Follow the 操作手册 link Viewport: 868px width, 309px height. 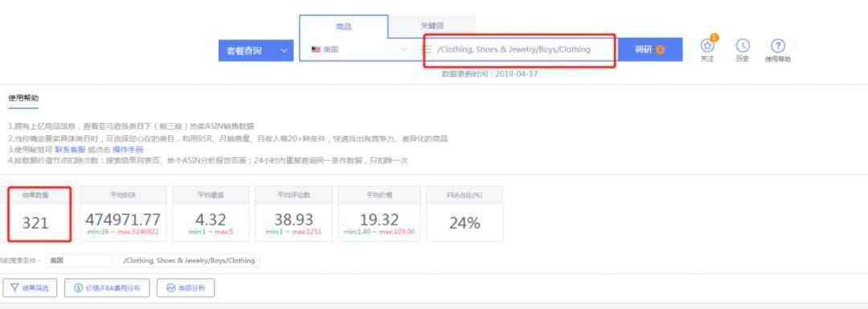128,150
